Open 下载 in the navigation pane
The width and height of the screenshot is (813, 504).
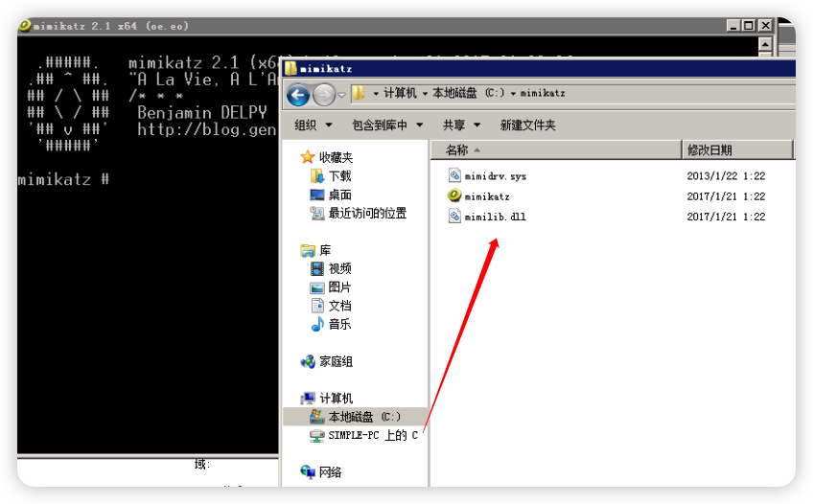click(340, 176)
